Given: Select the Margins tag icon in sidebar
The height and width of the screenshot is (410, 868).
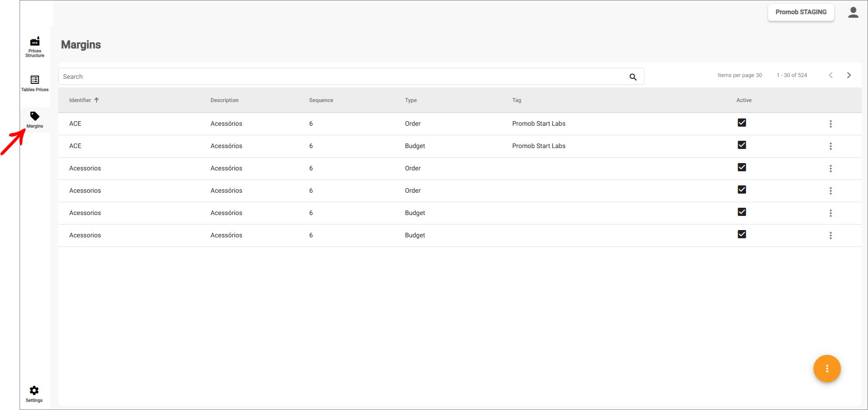Looking at the screenshot, I should pos(35,117).
